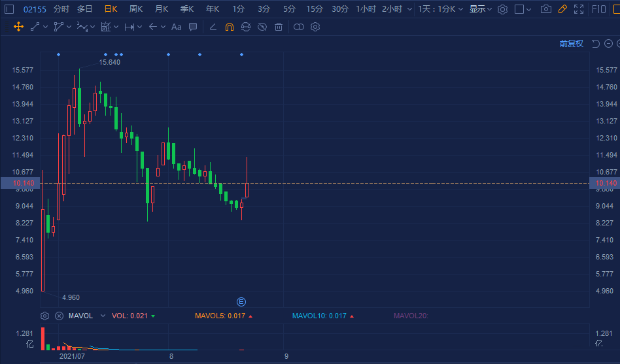Delete drawings with the trash icon
This screenshot has height=364, width=620.
pyautogui.click(x=279, y=27)
